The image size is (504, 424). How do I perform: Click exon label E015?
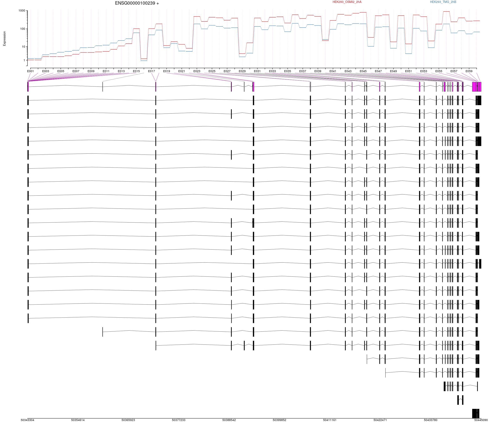(x=136, y=71)
